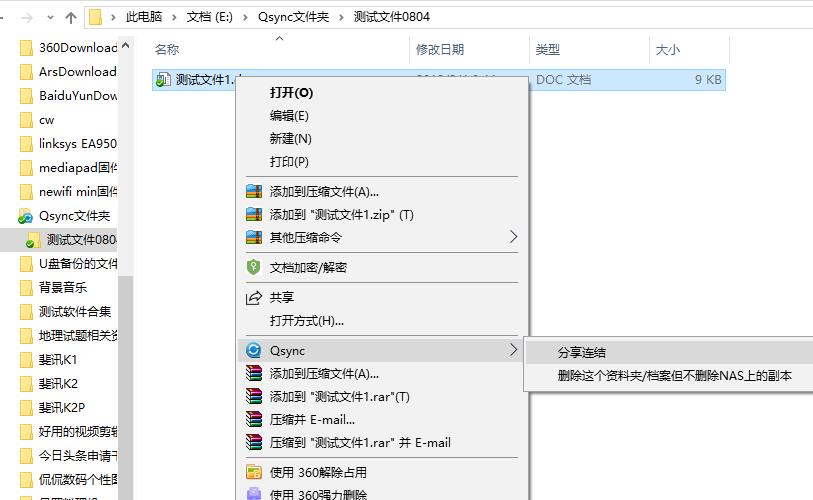Expand the Qsync submenu arrow

513,350
